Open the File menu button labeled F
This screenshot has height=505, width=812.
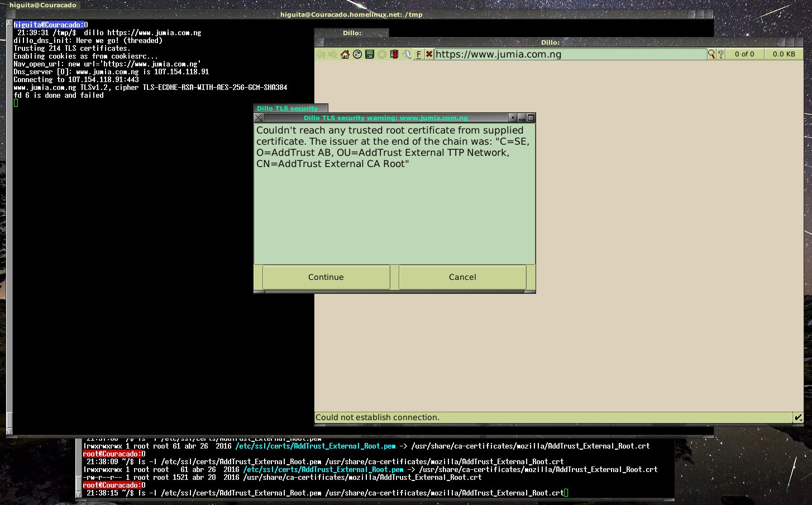(418, 54)
